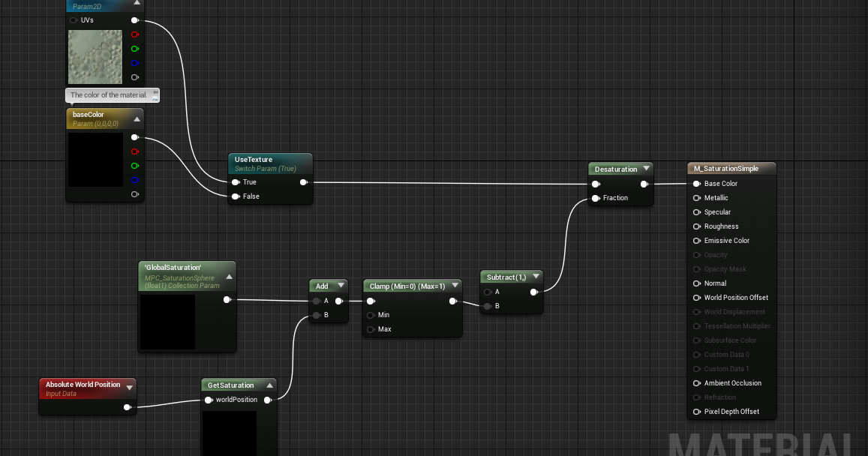Click the worldPosition pin on GetSaturation node
This screenshot has width=868, height=456.
click(x=208, y=400)
